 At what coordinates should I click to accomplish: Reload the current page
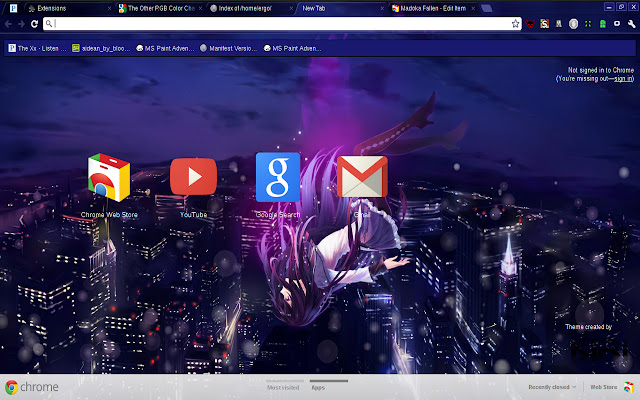(35, 24)
